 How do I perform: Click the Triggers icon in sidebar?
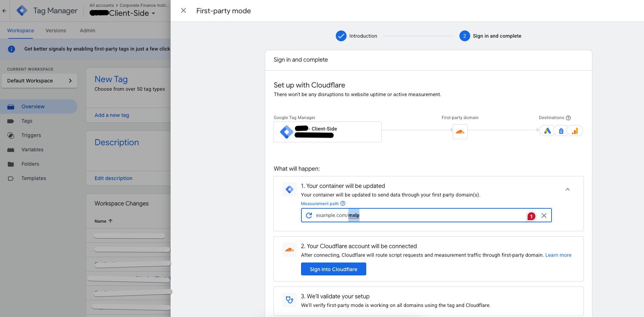pos(11,136)
